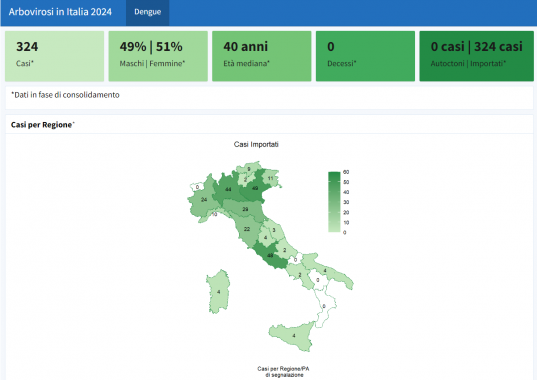Click the Dati in fase di consolidamento note

coord(65,95)
